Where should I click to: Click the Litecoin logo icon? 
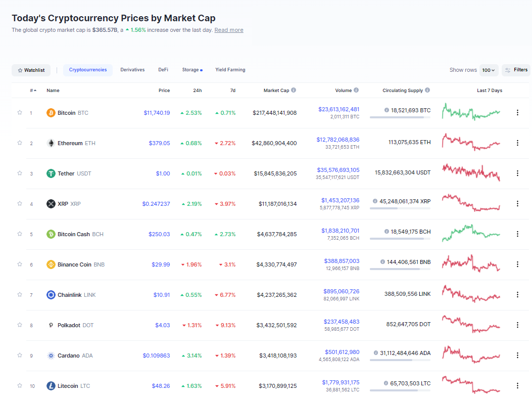tap(51, 386)
